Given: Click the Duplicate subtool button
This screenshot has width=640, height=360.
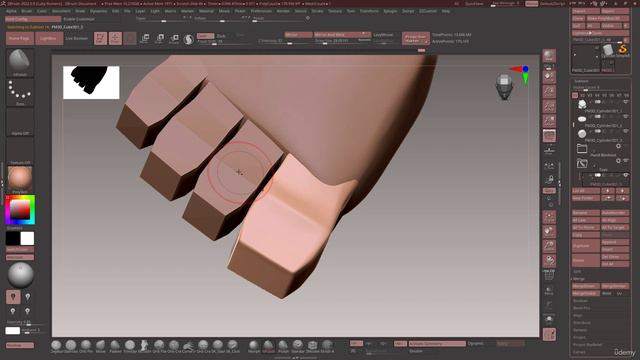Looking at the screenshot, I should pos(586,246).
